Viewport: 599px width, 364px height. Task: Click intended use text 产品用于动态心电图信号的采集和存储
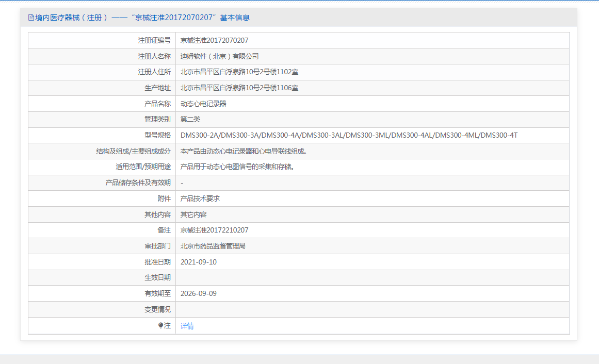(x=238, y=167)
